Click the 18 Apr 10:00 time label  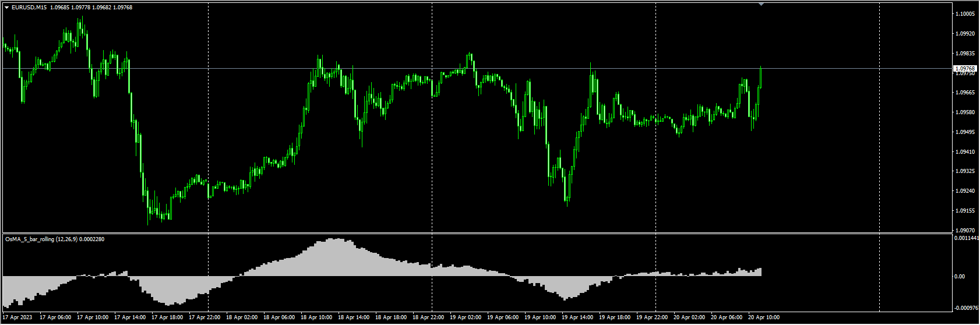click(318, 318)
